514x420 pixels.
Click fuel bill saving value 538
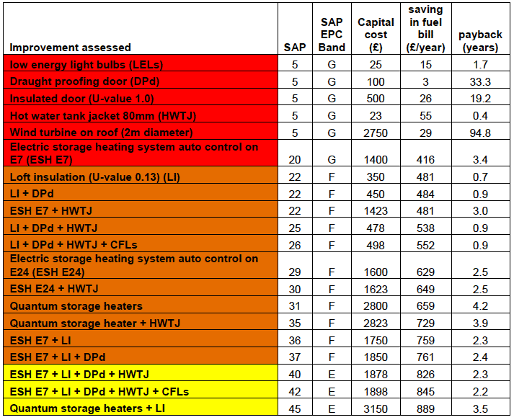tap(425, 228)
